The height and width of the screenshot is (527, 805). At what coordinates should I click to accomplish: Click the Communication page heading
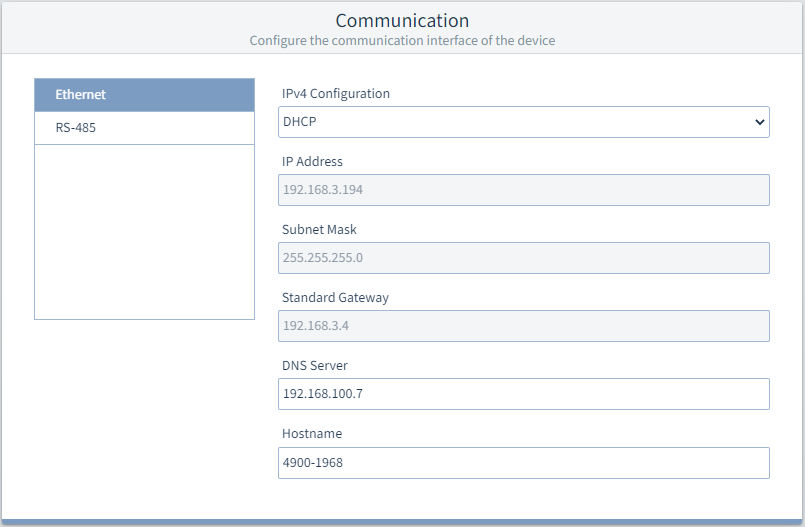(x=402, y=20)
